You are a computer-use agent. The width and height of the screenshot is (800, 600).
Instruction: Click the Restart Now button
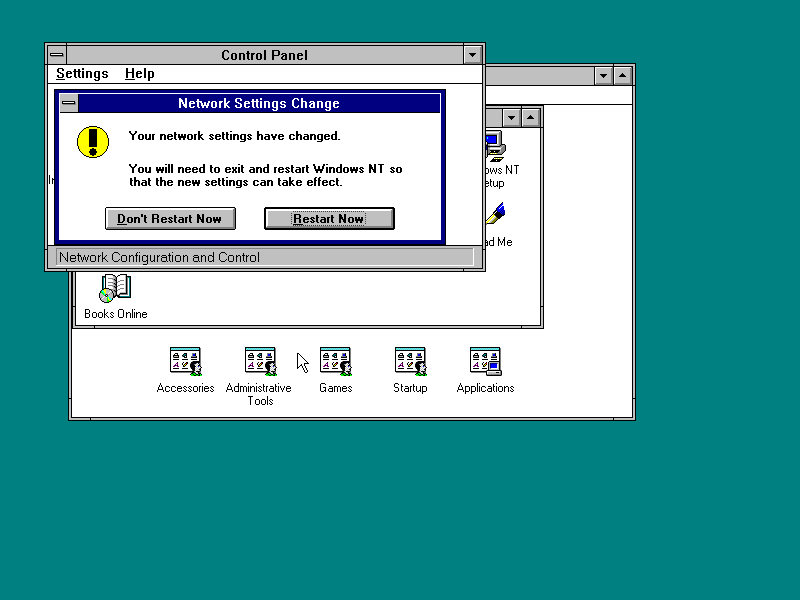tap(329, 218)
